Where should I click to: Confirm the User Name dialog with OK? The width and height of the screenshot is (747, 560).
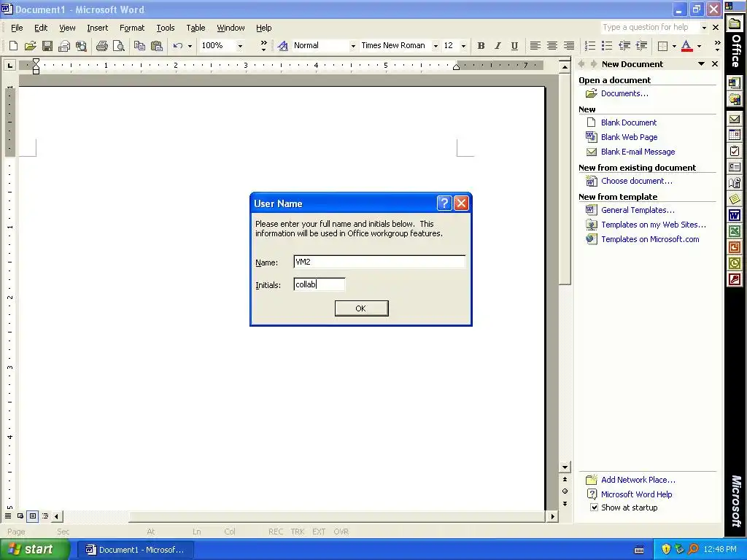click(x=361, y=308)
